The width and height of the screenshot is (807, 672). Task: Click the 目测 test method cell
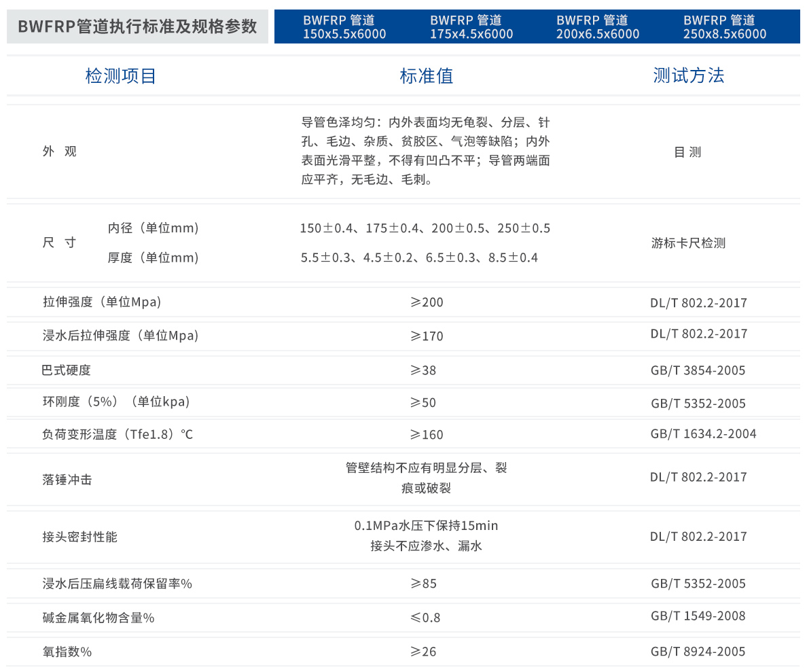pyautogui.click(x=687, y=152)
